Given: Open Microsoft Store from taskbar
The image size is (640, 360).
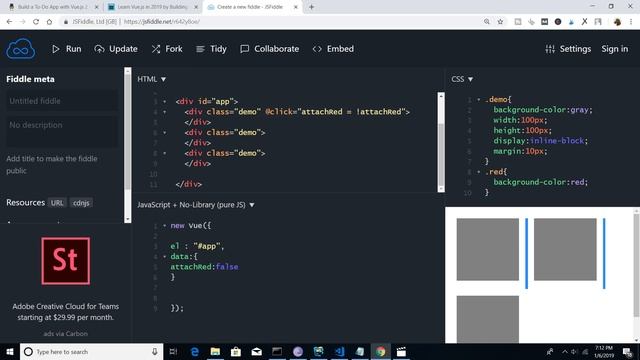Looking at the screenshot, I should tap(236, 352).
